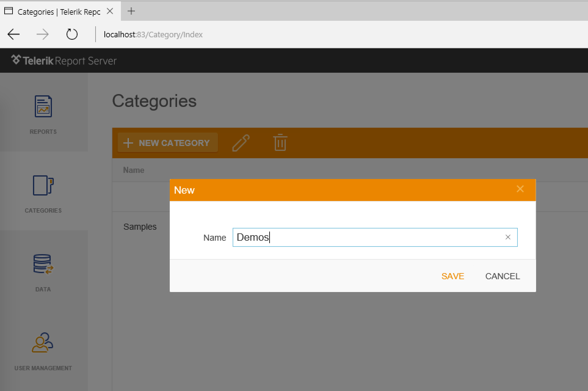Open the User Management icon

42,342
